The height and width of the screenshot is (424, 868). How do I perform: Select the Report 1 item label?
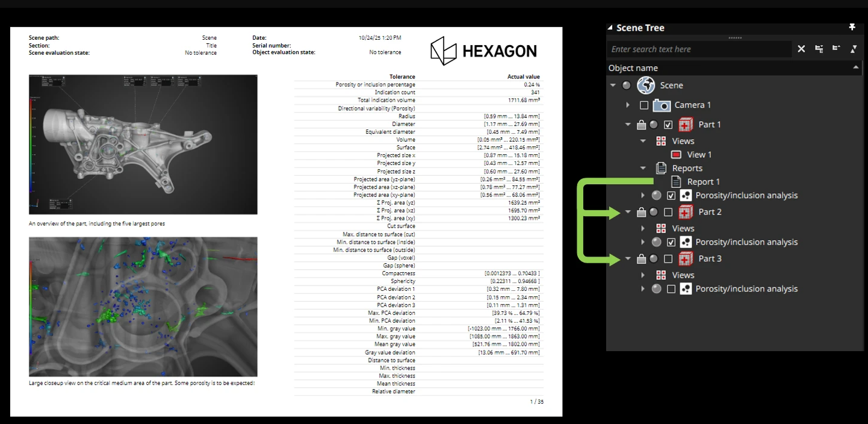[x=704, y=182]
